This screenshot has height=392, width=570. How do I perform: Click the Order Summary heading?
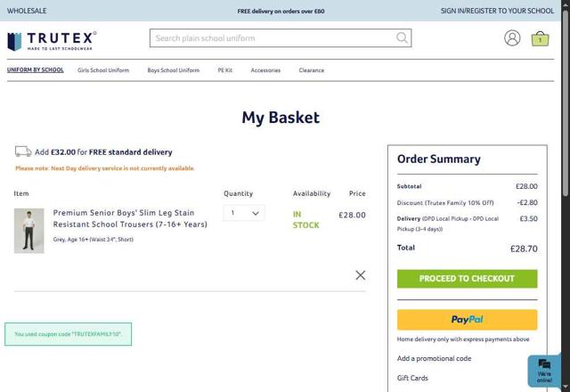[439, 159]
